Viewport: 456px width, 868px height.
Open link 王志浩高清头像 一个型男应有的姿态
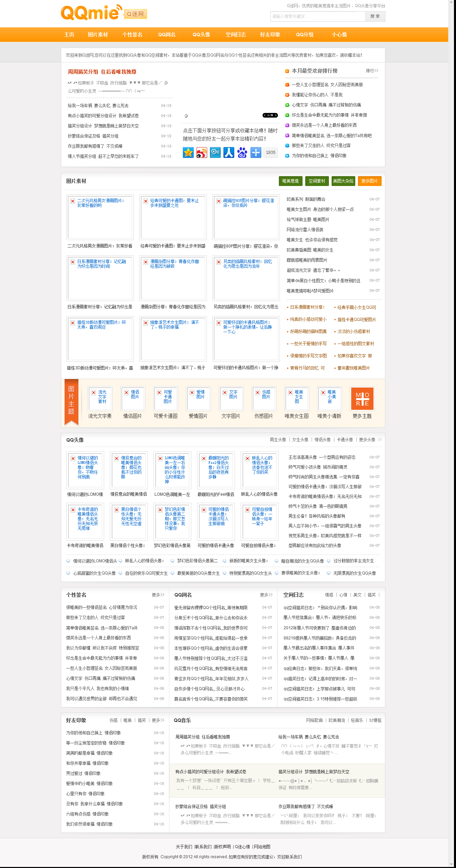[x=322, y=457]
